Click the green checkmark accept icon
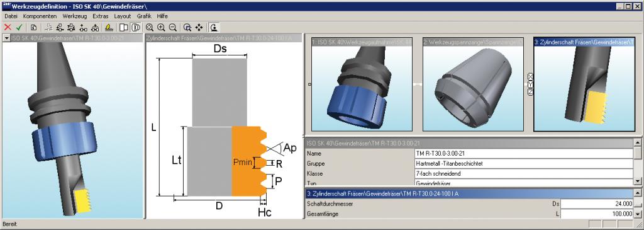The image size is (644, 230). click(x=19, y=27)
